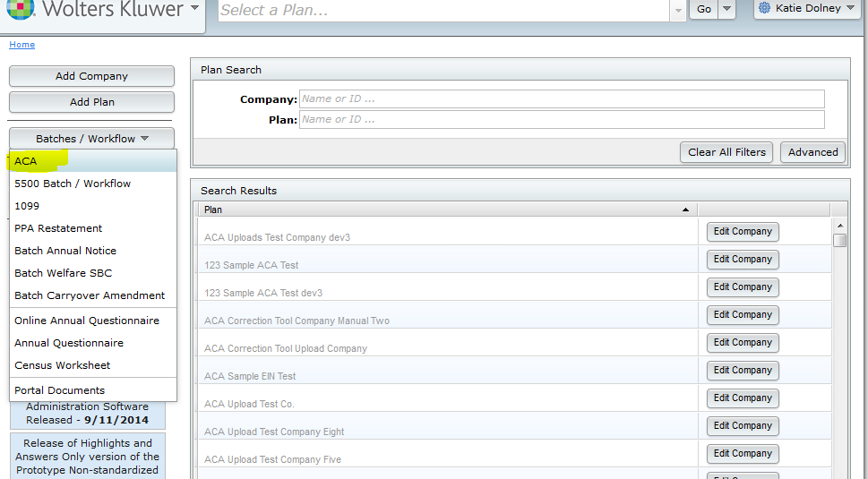Select Batch Welfare SBC
The width and height of the screenshot is (868, 479).
point(93,273)
